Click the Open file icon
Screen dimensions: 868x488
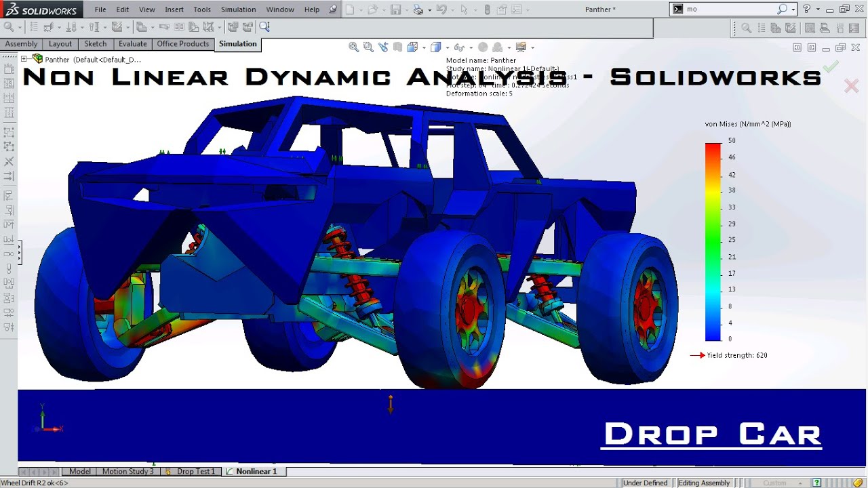372,9
